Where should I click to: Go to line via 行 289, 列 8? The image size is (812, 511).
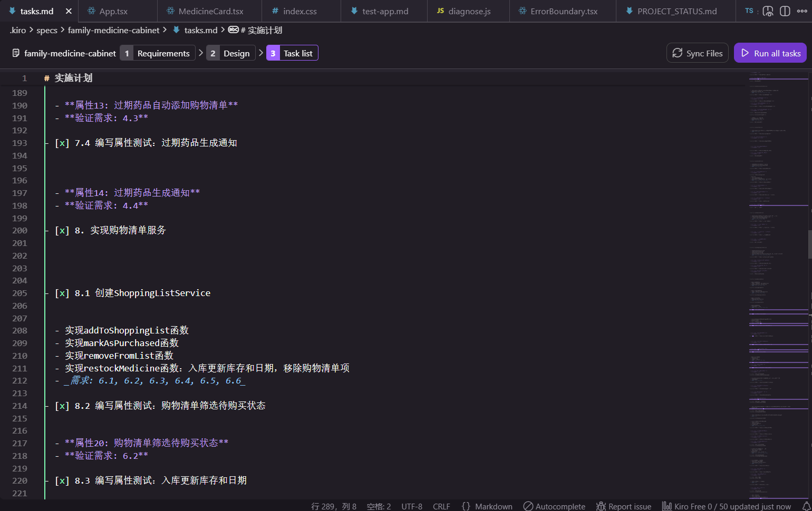334,506
